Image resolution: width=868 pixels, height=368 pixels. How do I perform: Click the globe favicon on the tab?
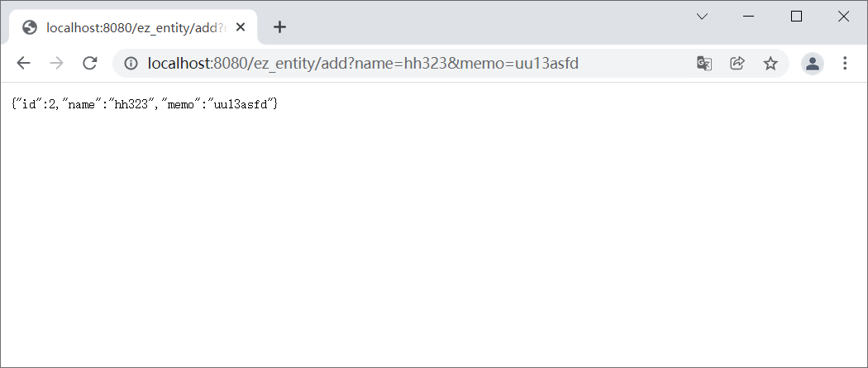29,27
